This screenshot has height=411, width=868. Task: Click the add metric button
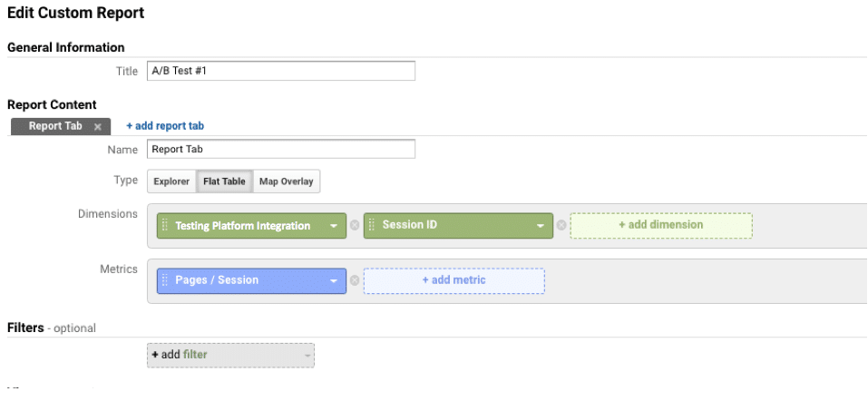click(454, 280)
